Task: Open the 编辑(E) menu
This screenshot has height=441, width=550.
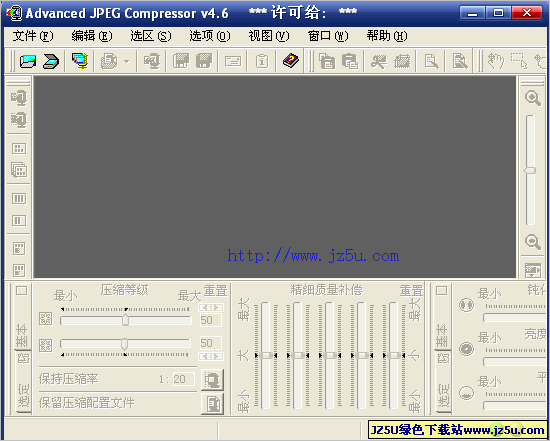Action: click(92, 36)
